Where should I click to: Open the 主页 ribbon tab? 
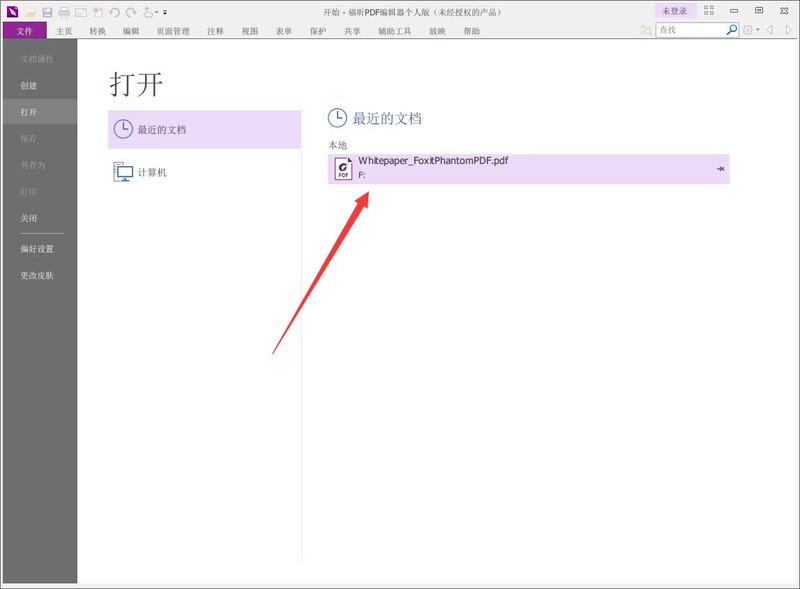click(64, 31)
